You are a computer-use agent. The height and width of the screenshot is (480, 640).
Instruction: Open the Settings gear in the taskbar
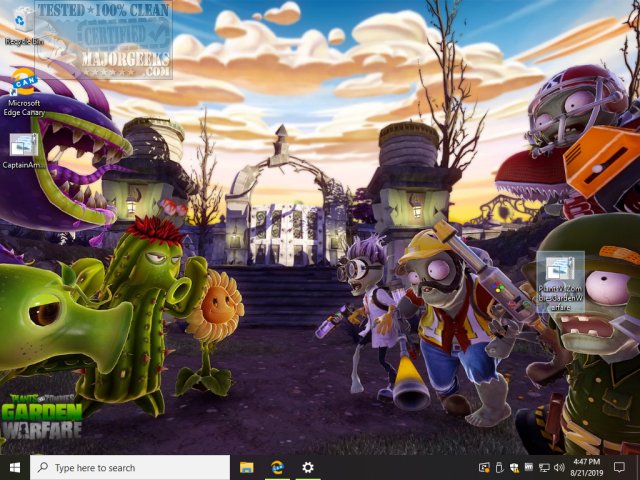[x=308, y=467]
